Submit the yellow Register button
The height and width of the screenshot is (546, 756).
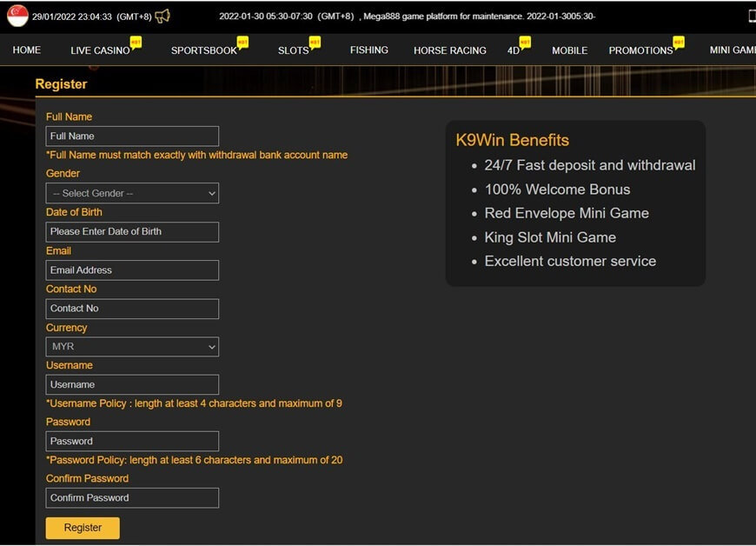(83, 528)
